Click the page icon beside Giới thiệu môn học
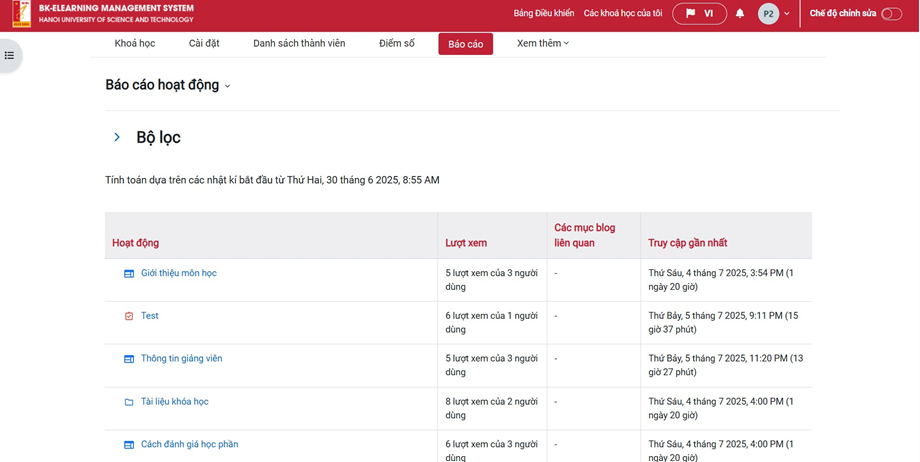 point(129,274)
